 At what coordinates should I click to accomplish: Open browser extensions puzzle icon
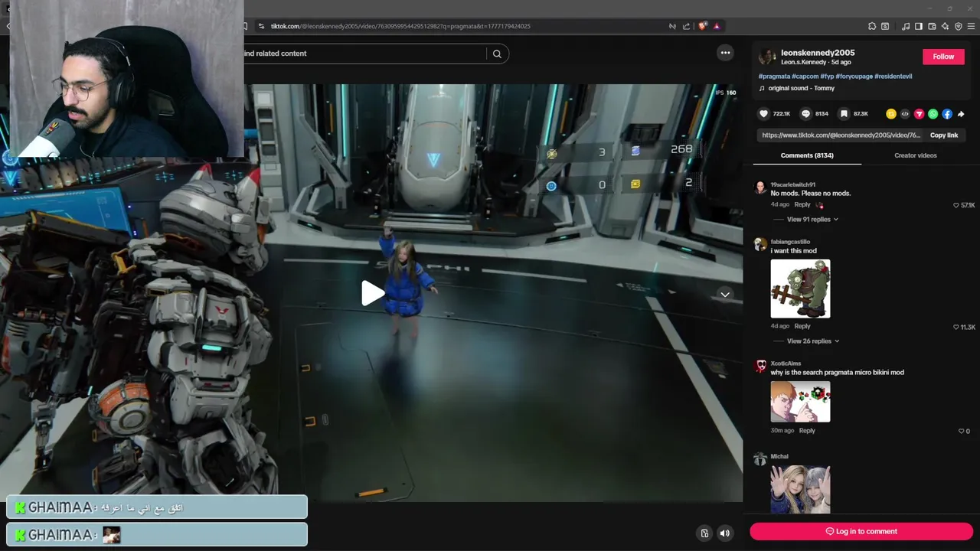point(872,26)
